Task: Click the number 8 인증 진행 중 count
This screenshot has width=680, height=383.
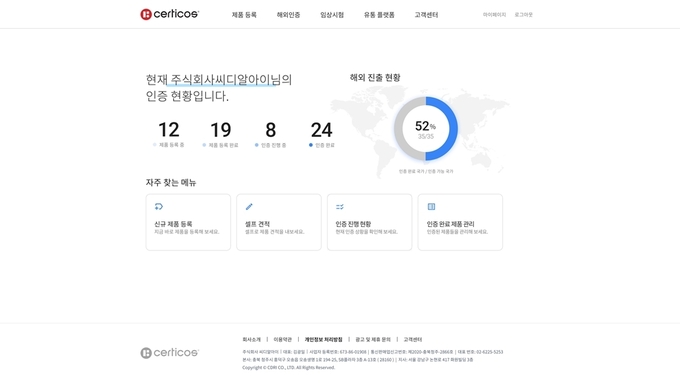Action: (271, 130)
